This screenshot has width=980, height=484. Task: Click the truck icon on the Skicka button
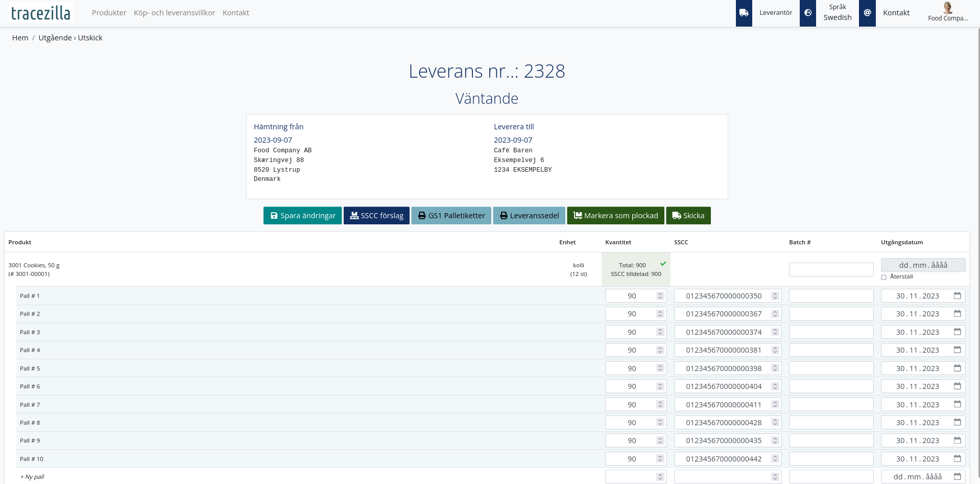coord(675,215)
